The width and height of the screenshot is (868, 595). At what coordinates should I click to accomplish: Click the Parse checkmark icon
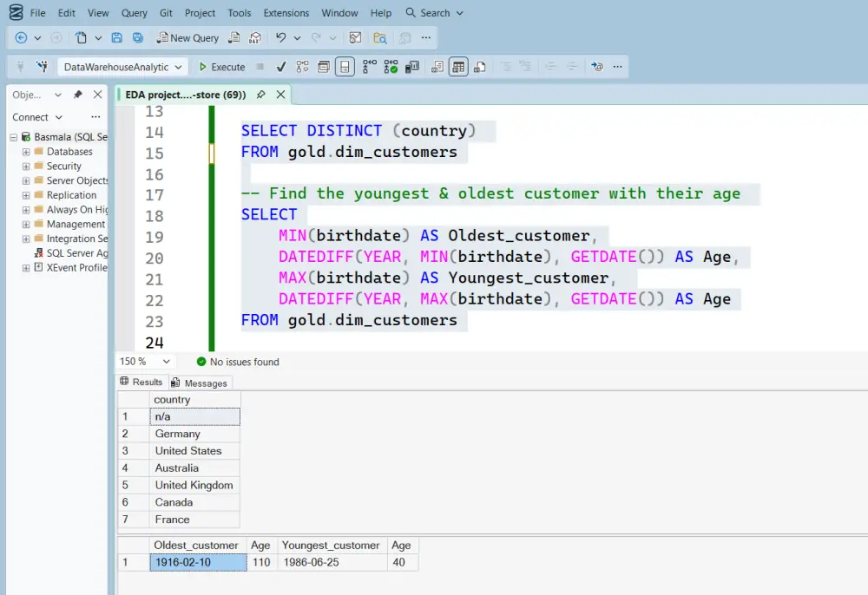coord(281,67)
